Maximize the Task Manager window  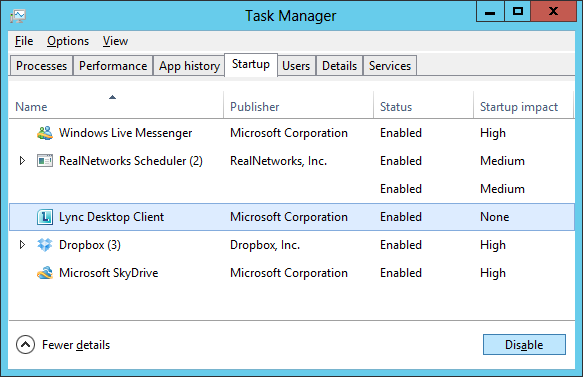(x=518, y=11)
